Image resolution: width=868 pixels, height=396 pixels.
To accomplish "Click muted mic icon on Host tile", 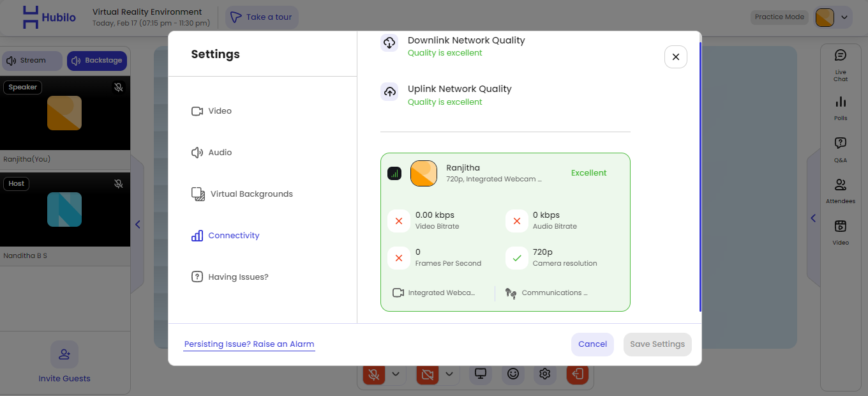I will click(118, 184).
